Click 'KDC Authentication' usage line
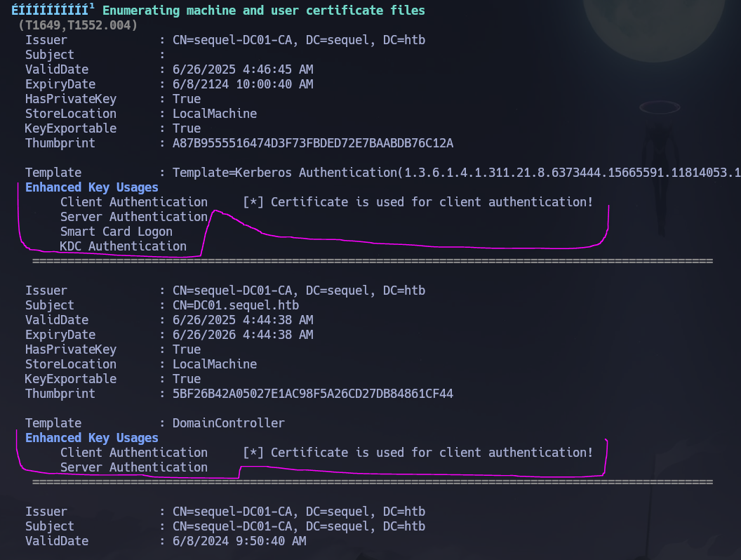The width and height of the screenshot is (741, 560). click(x=123, y=246)
